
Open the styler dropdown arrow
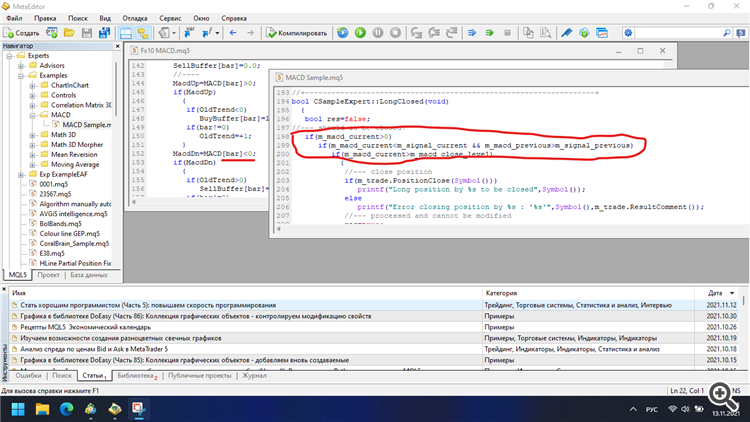pos(174,33)
